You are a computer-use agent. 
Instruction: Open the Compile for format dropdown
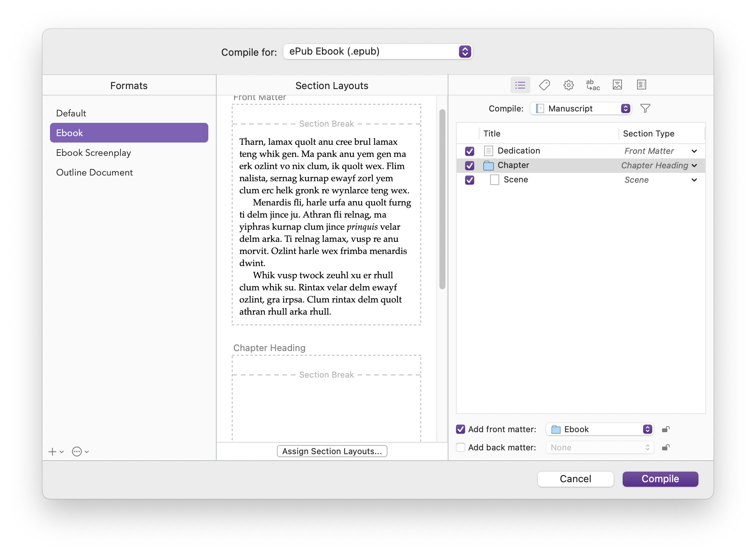click(378, 52)
